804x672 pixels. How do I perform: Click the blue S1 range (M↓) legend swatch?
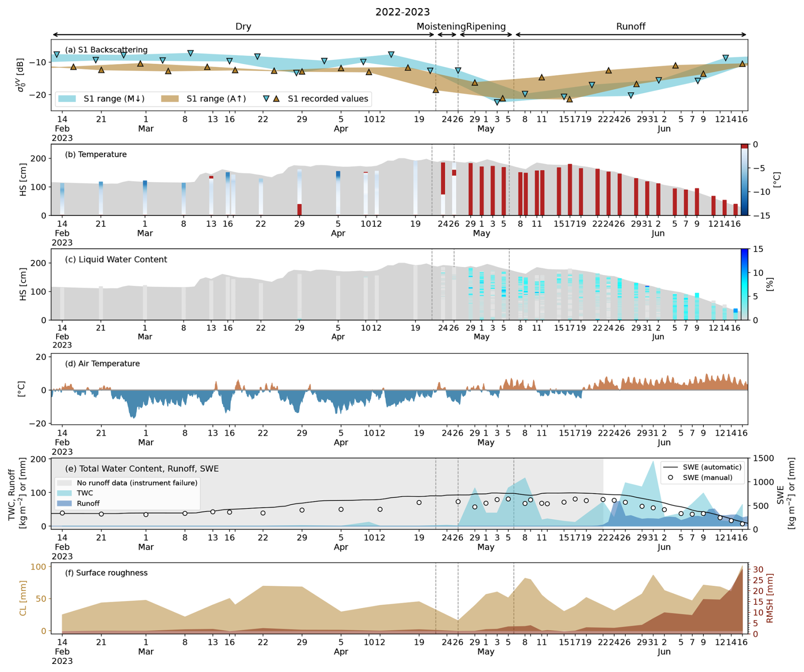tap(67, 99)
